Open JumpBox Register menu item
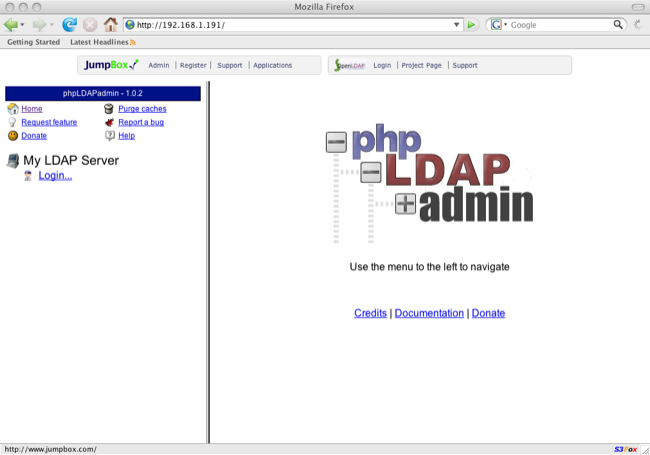Screen dimensions: 650x455 [x=193, y=65]
